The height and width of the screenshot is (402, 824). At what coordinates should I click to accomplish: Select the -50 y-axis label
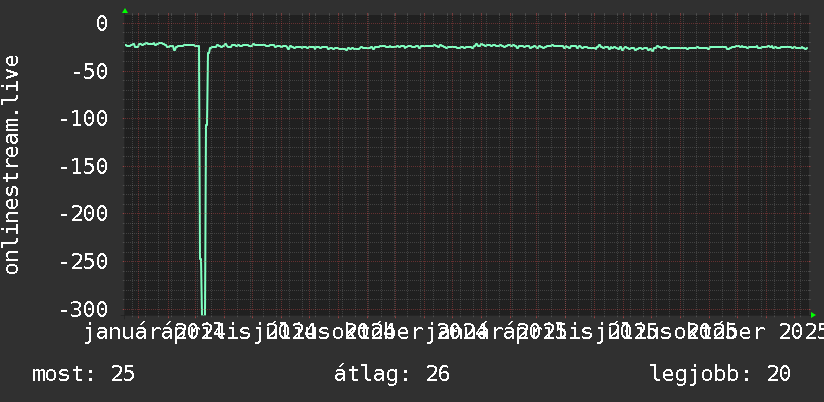[x=89, y=71]
